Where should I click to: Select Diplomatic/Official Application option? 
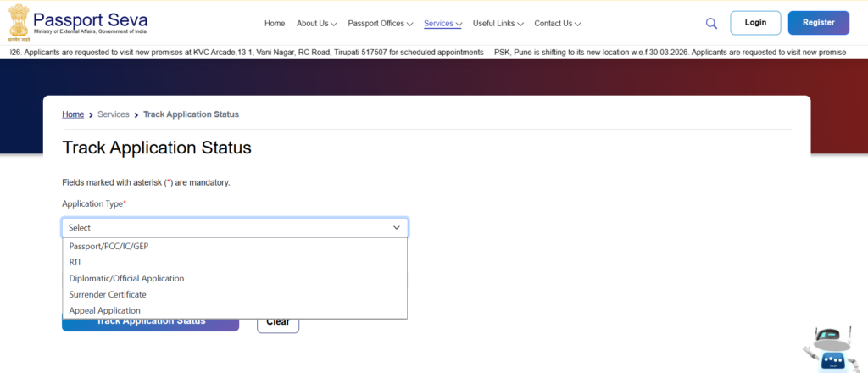[x=235, y=278]
